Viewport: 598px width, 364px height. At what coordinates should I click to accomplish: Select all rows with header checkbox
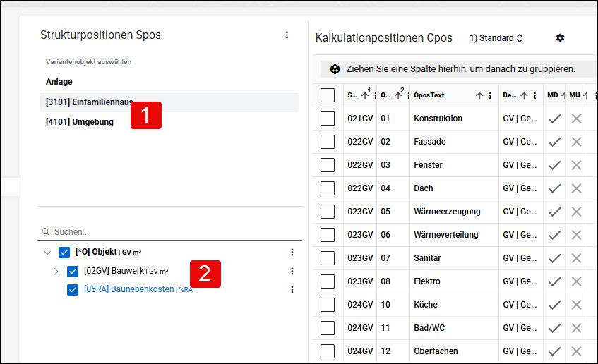(x=328, y=95)
